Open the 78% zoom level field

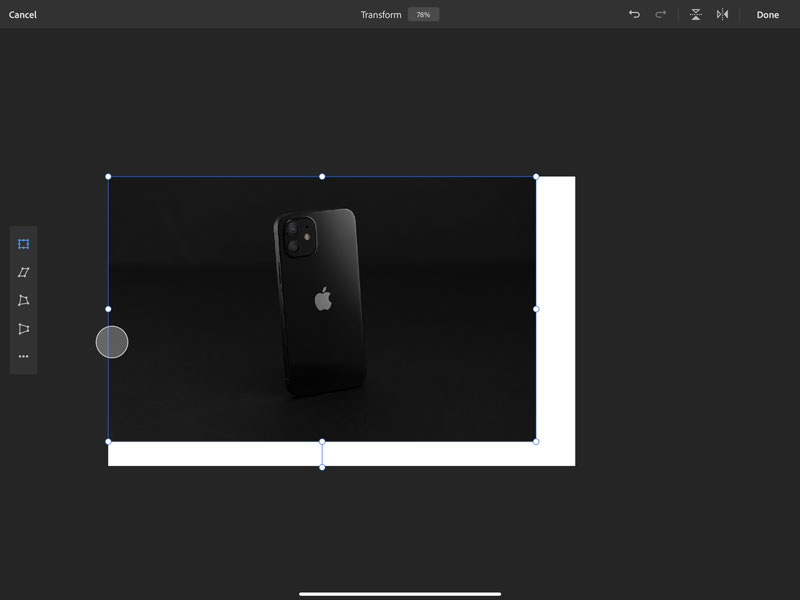click(423, 15)
